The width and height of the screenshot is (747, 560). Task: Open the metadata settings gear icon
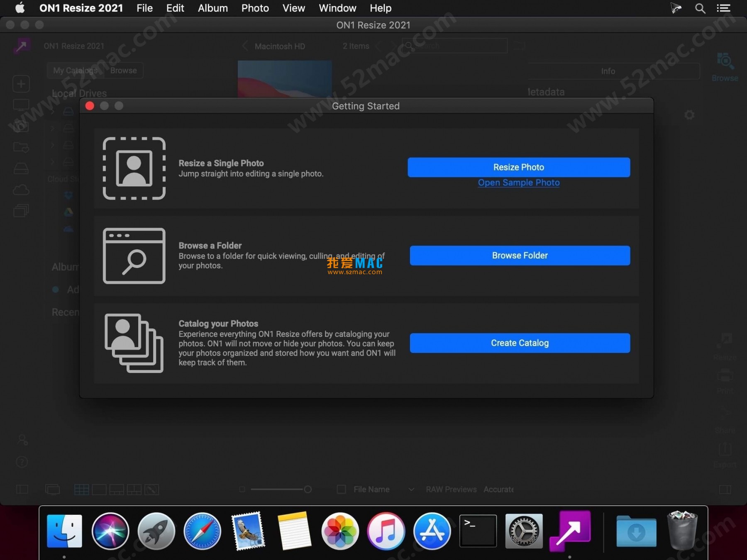click(x=689, y=115)
